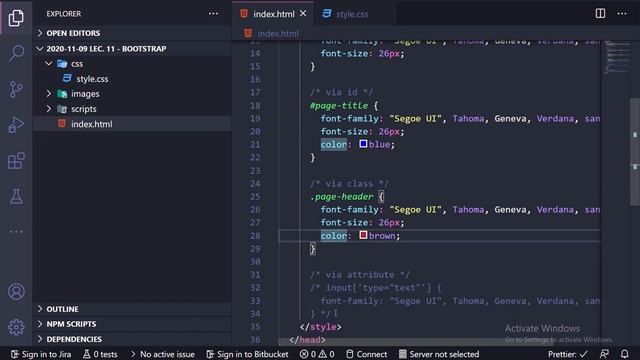Click the feedback icon in status bar
The height and width of the screenshot is (360, 640).
[x=604, y=354]
